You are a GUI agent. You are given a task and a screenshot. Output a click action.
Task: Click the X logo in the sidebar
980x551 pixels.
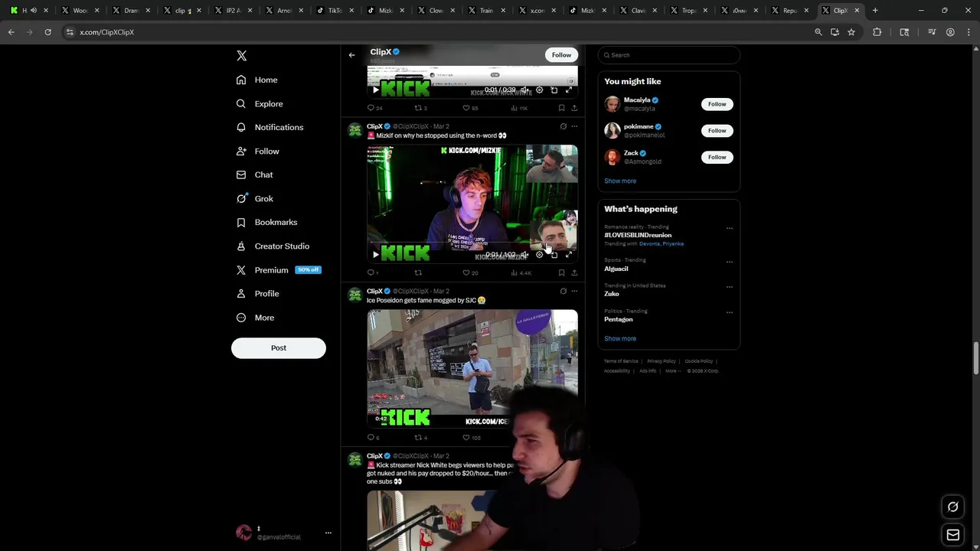(242, 56)
